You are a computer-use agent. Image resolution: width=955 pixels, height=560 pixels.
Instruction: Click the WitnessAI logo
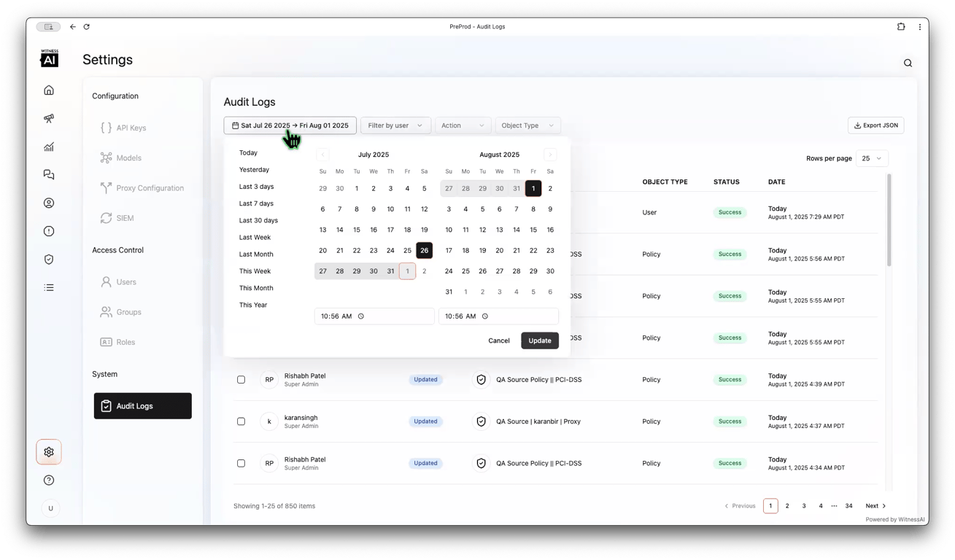(x=49, y=58)
